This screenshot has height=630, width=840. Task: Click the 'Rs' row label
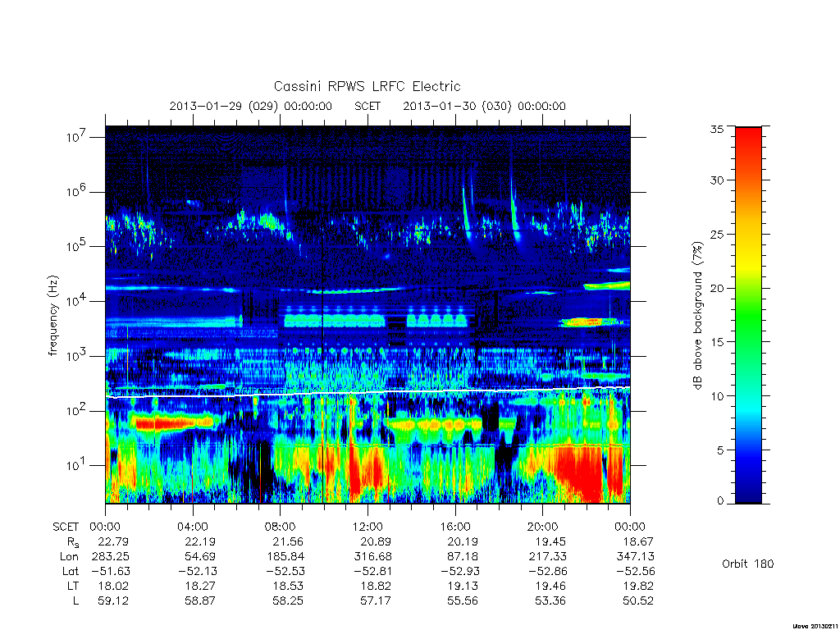[x=73, y=542]
